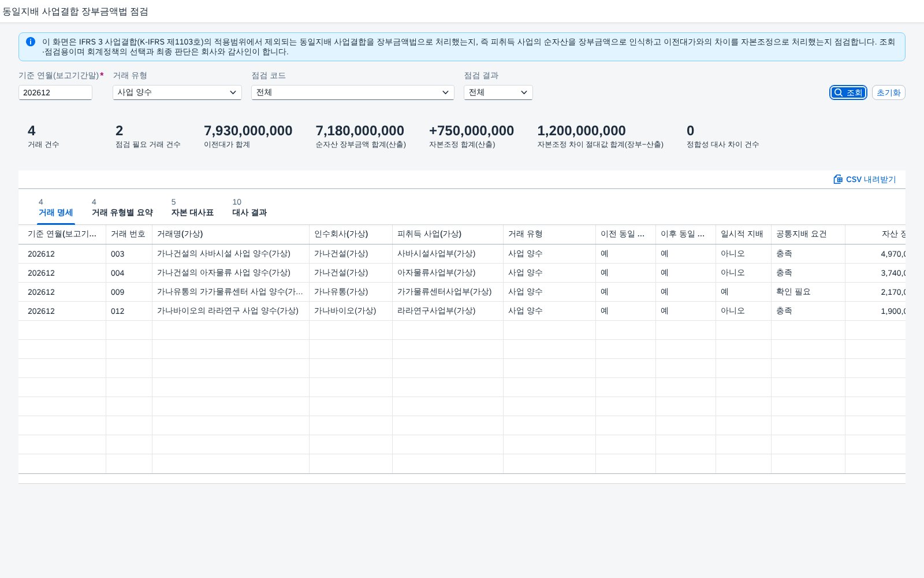Click the 7,930,000,000 이전대가 합계 value
Screen dimensions: 924x578
tap(248, 131)
